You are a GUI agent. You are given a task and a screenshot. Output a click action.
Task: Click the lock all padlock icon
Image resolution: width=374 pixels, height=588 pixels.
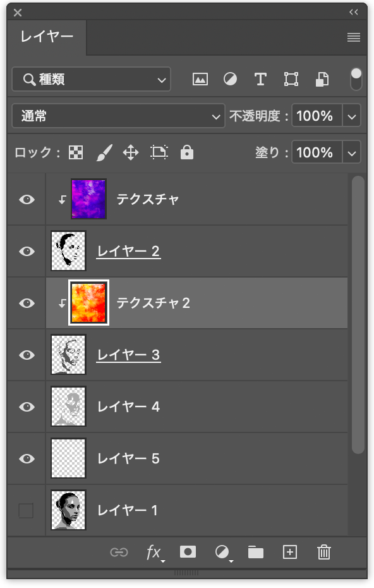point(186,152)
